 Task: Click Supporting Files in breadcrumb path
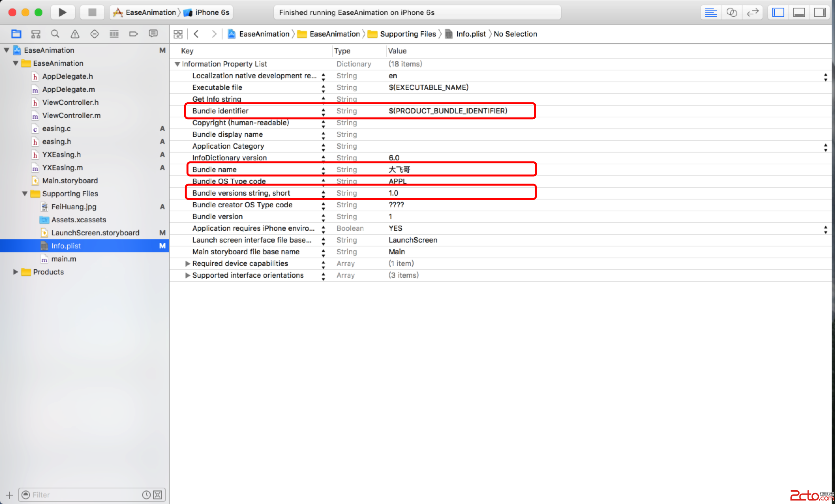(408, 34)
